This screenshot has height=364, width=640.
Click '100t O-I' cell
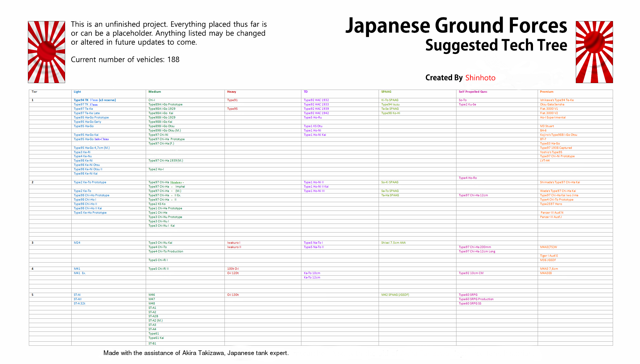233,269
